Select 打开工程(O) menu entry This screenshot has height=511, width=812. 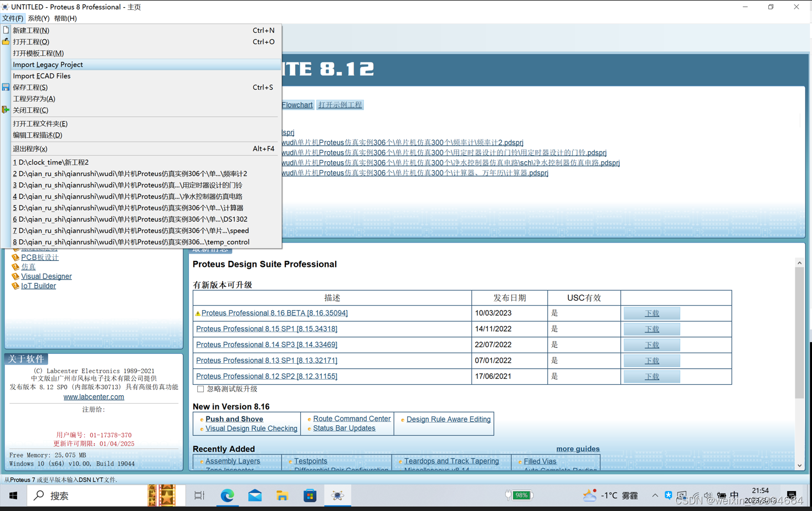pyautogui.click(x=146, y=42)
